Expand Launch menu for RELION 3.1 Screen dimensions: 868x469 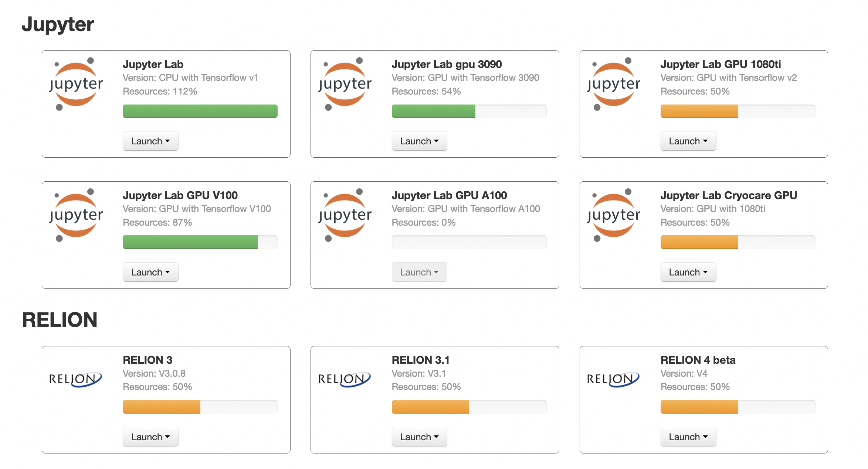pyautogui.click(x=419, y=437)
